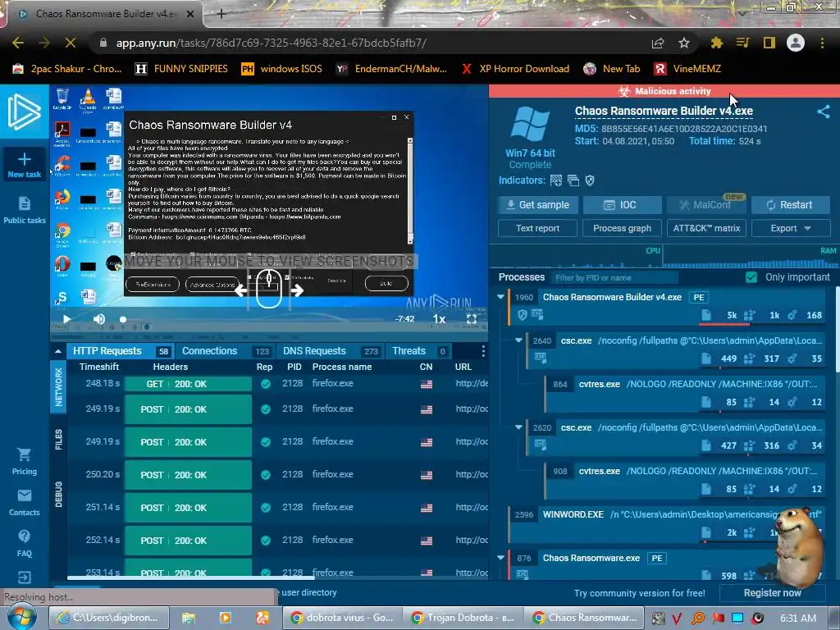The image size is (840, 630).
Task: Open the GET 200: OK request at 248.18 s
Action: pos(188,384)
